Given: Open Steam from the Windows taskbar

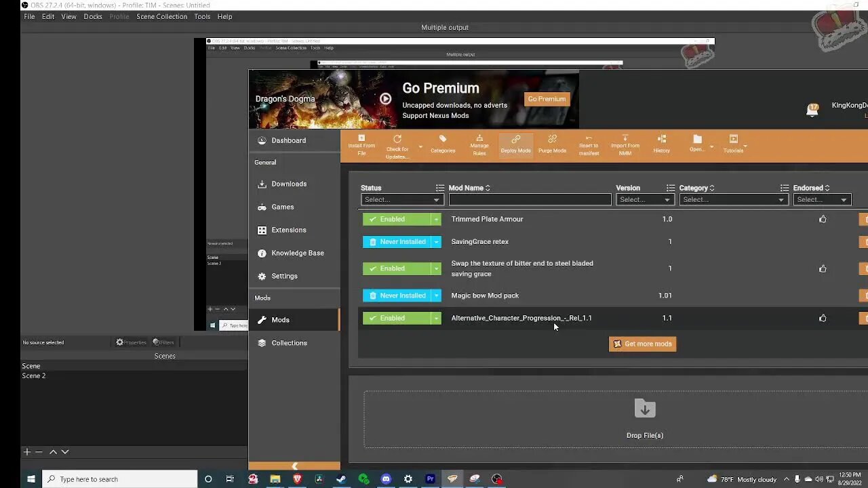Looking at the screenshot, I should tap(341, 479).
